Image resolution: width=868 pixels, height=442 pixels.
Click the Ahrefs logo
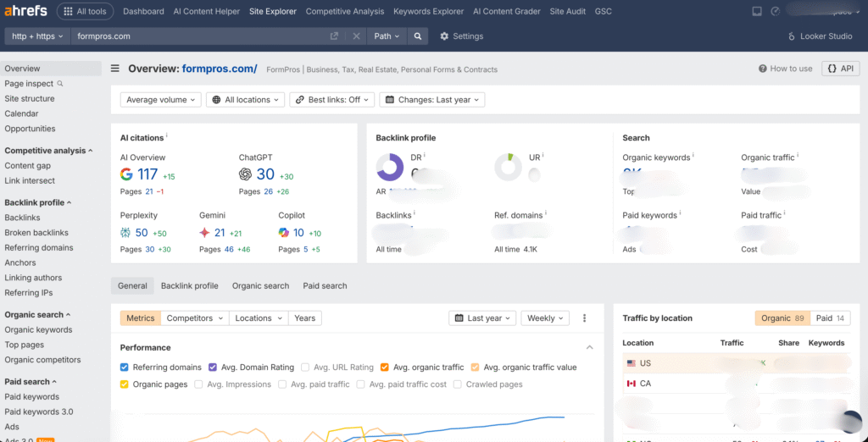click(x=25, y=11)
